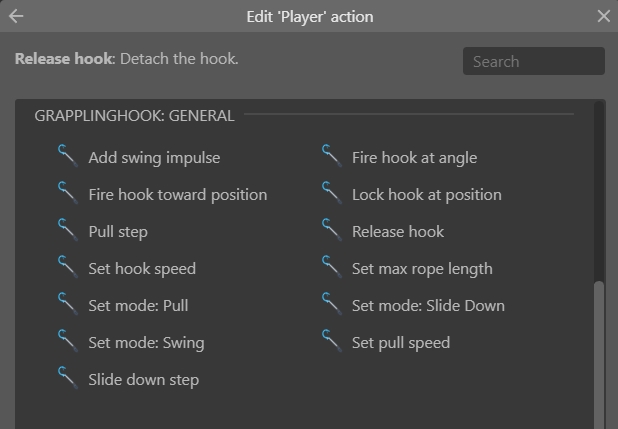Choose the Fire hook at angle action
The height and width of the screenshot is (429, 618).
pyautogui.click(x=415, y=158)
